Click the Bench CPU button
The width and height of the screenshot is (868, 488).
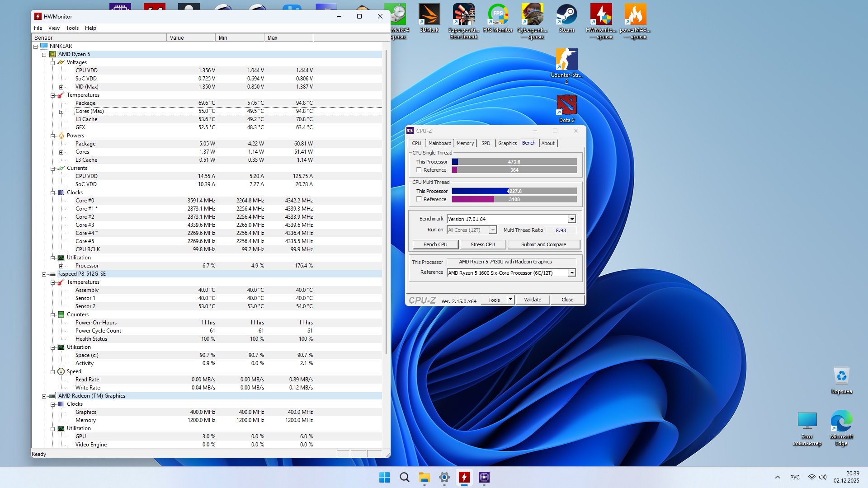[435, 244]
